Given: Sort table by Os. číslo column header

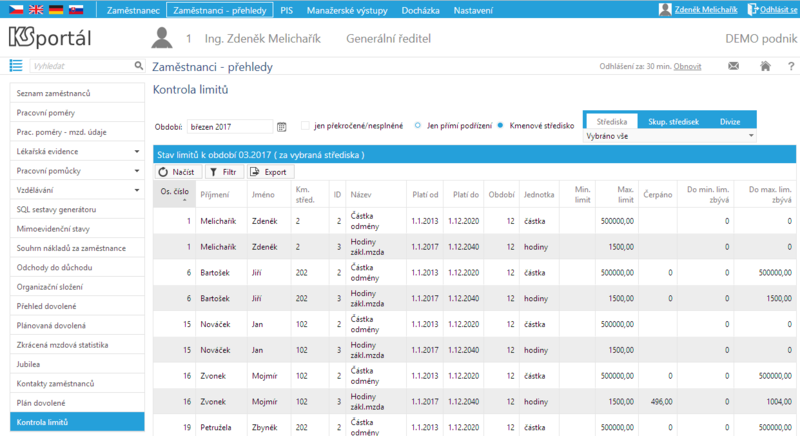Looking at the screenshot, I should tap(174, 194).
